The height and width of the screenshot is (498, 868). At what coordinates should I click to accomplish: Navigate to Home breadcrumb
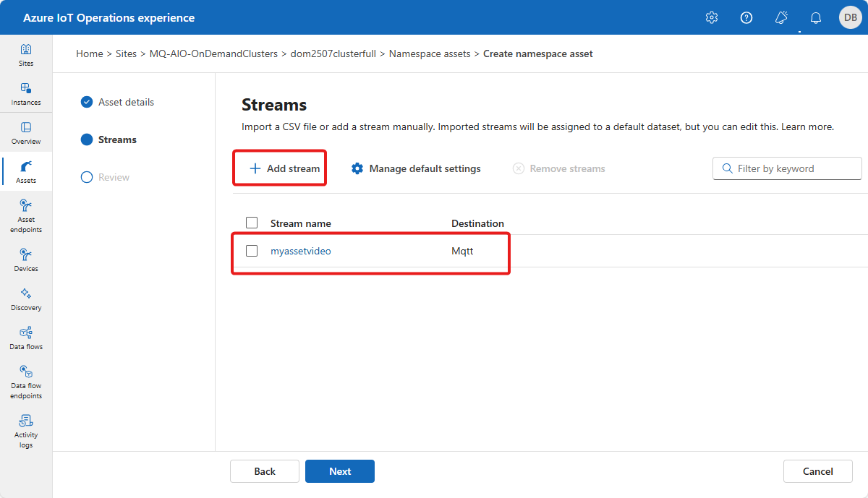click(90, 53)
